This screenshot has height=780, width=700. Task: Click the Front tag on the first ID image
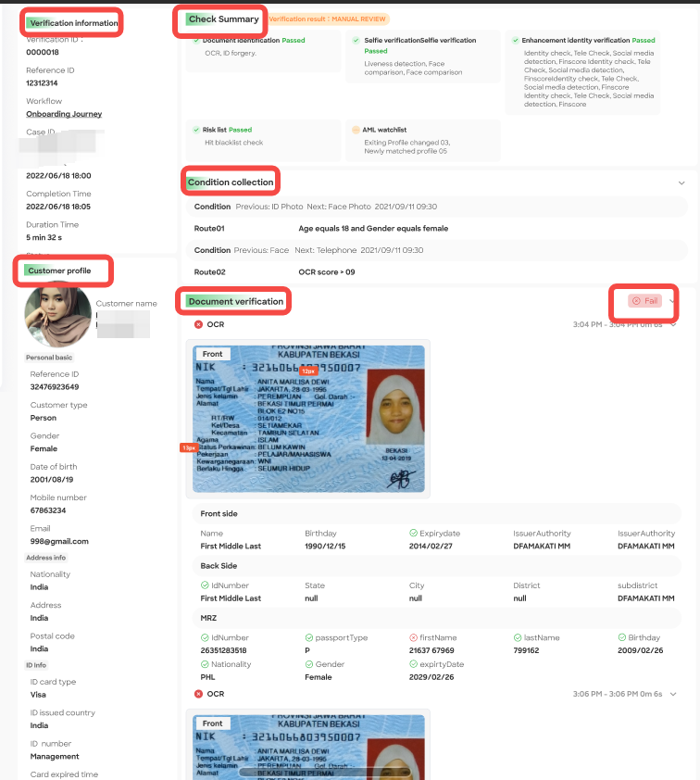tap(212, 354)
